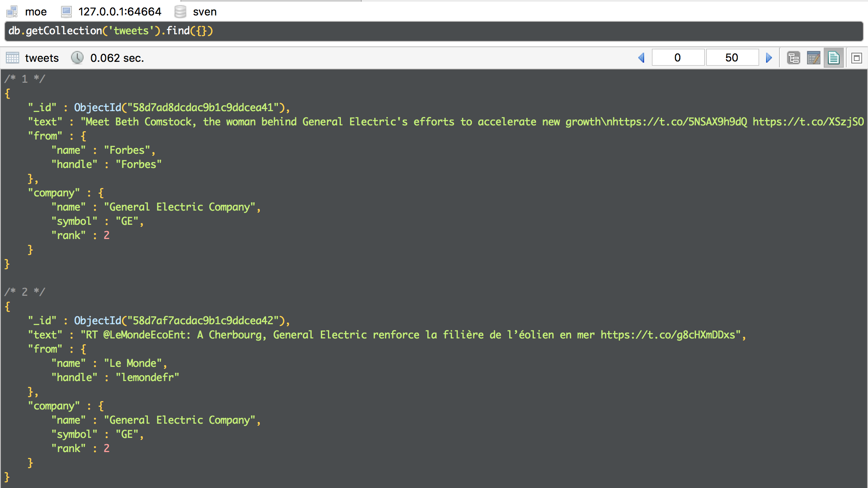Click the tweets collection label
The width and height of the screenshot is (868, 488).
coord(42,58)
